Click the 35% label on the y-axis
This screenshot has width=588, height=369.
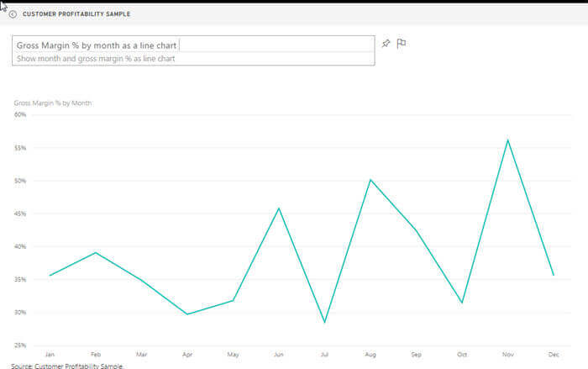[20, 279]
